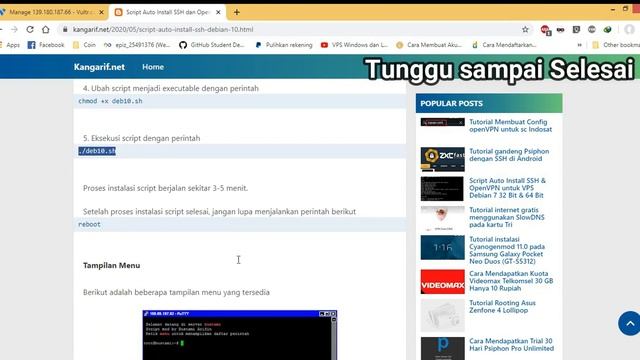Click the '5. Eksekusi script dengan perintah' step
This screenshot has width=640, height=360.
tap(142, 138)
